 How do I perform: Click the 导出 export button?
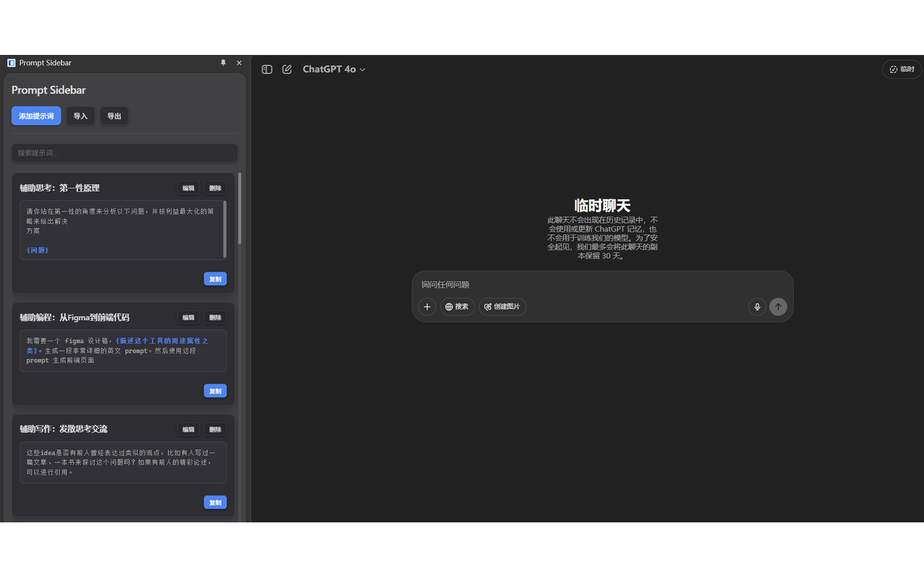tap(114, 116)
